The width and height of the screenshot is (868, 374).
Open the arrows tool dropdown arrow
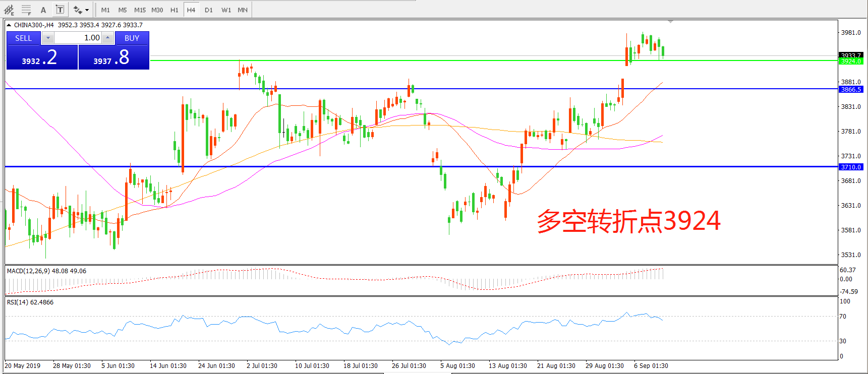tap(87, 10)
